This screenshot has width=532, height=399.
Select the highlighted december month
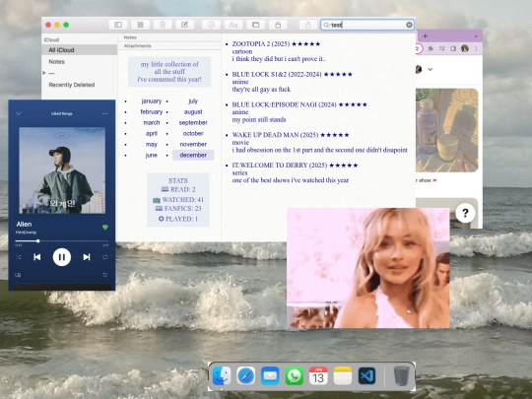pyautogui.click(x=193, y=155)
